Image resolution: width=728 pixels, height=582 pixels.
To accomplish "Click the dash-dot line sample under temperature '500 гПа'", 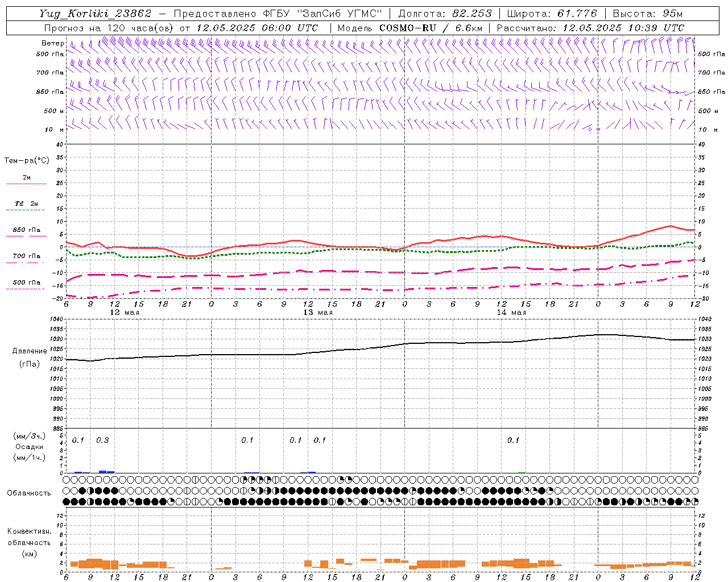I will (x=26, y=289).
